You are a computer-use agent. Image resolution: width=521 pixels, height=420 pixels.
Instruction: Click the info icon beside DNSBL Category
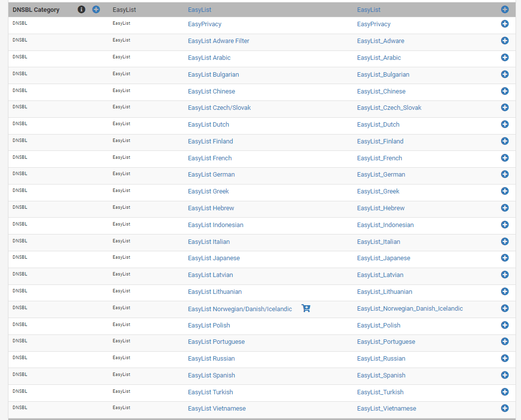pyautogui.click(x=82, y=9)
